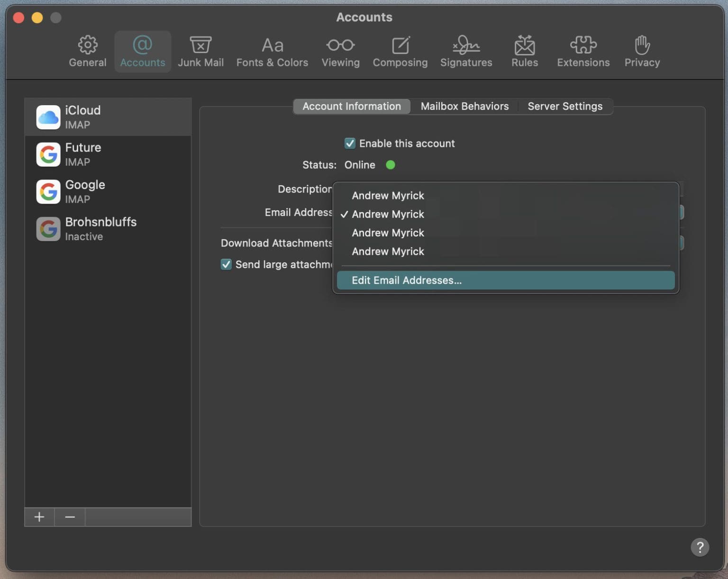Select the third Andrew Myrick entry
Screen dimensions: 728x579
pyautogui.click(x=388, y=233)
